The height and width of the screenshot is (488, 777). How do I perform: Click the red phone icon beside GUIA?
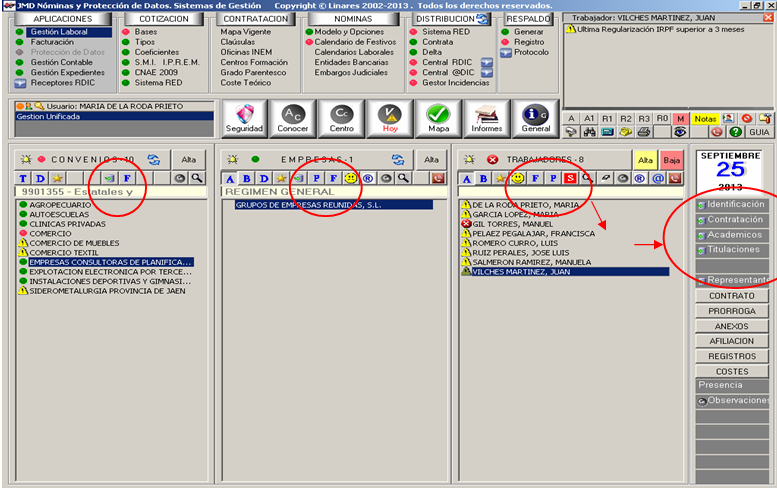point(717,132)
